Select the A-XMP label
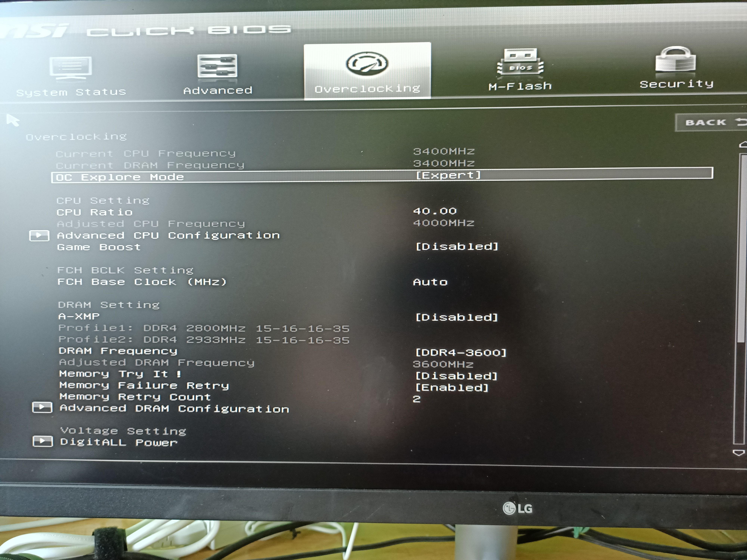Image resolution: width=747 pixels, height=560 pixels. (x=79, y=316)
